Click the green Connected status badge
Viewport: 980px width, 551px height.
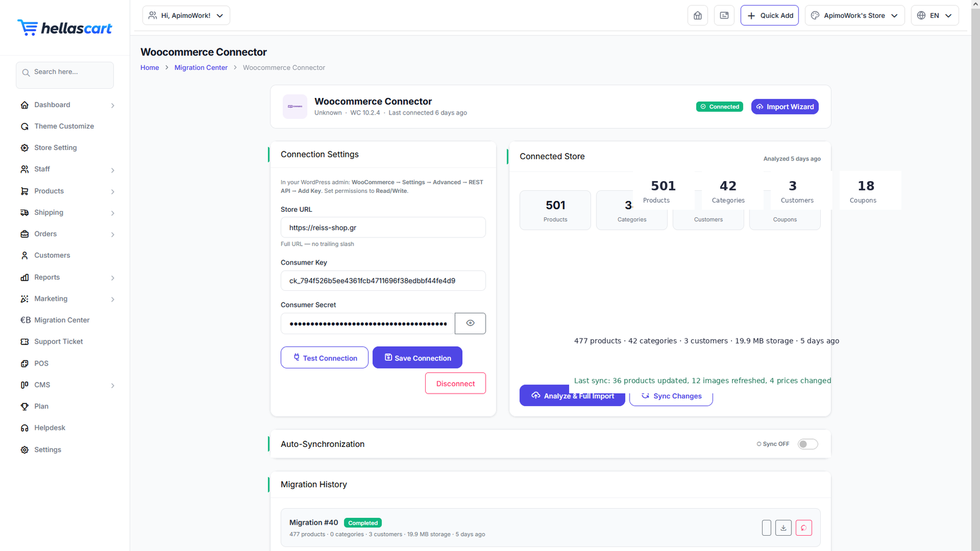720,107
